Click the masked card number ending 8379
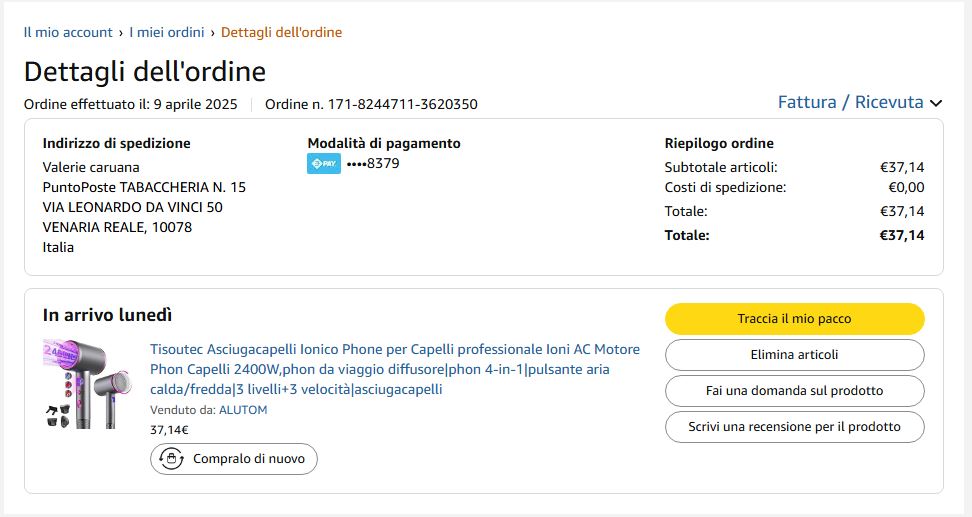The width and height of the screenshot is (972, 517). coord(373,164)
